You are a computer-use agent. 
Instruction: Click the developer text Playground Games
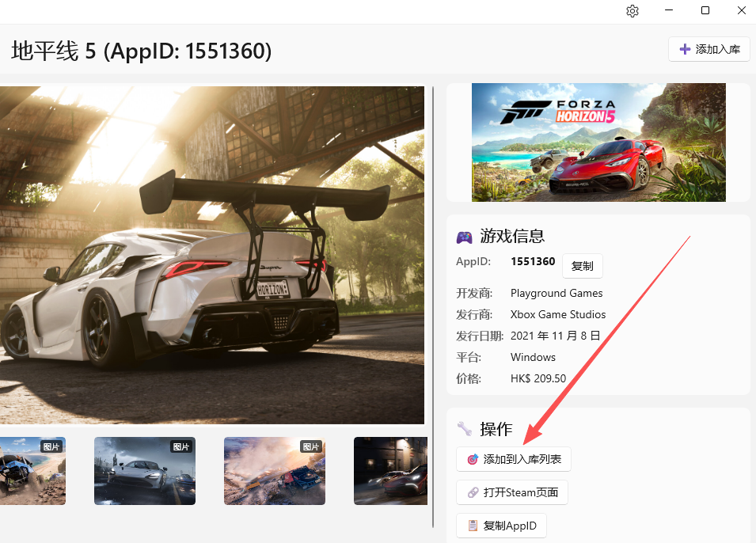click(x=557, y=293)
